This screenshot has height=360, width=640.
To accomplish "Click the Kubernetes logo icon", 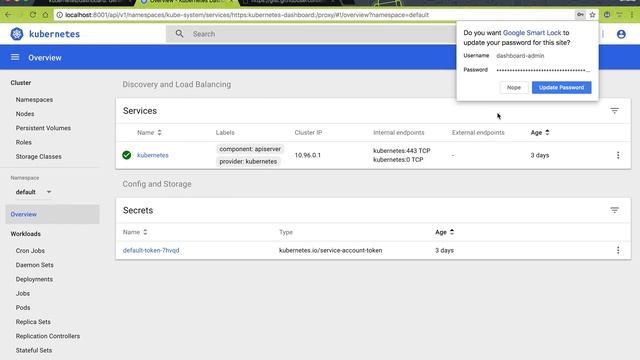I will pyautogui.click(x=17, y=34).
